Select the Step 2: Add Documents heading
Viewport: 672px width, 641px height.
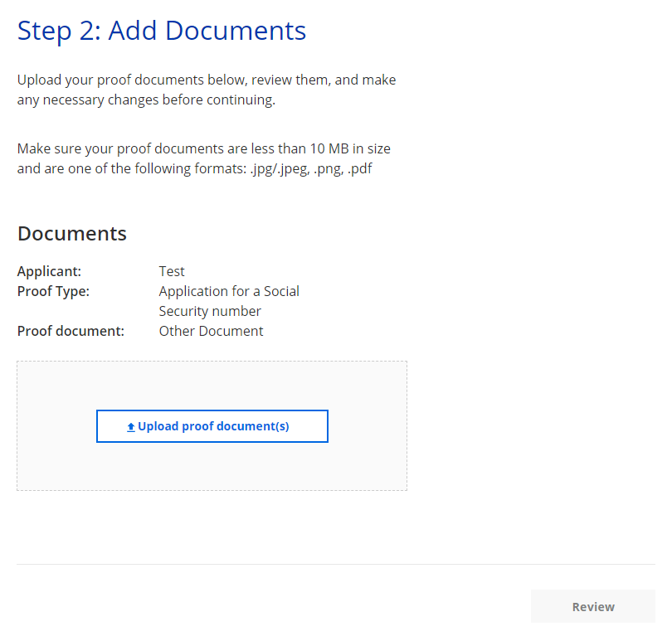(x=162, y=31)
